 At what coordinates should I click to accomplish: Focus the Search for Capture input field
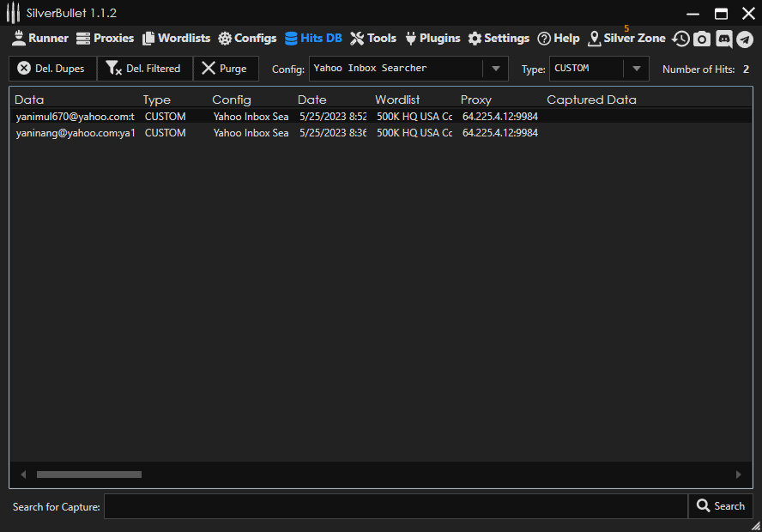tap(396, 506)
